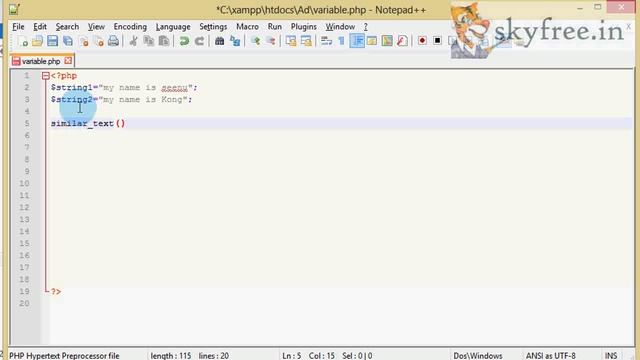Open the Edit menu
The height and width of the screenshot is (360, 640).
(x=40, y=27)
